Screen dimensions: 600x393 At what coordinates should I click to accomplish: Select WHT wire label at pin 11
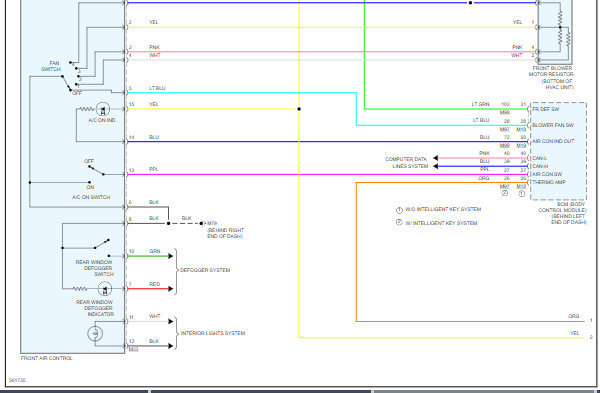(x=155, y=316)
